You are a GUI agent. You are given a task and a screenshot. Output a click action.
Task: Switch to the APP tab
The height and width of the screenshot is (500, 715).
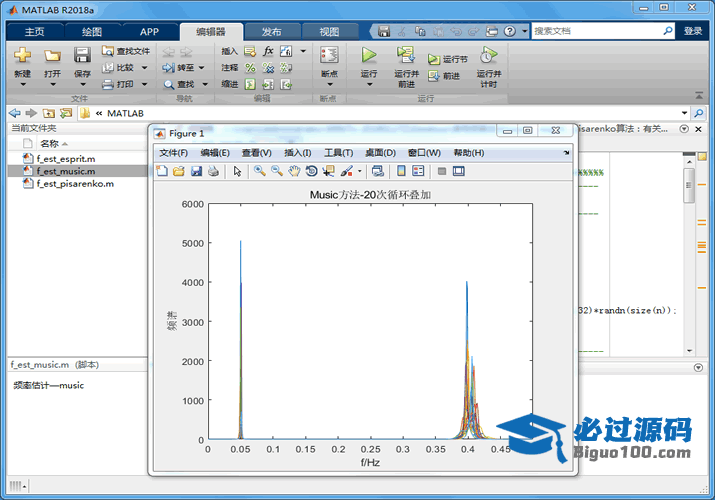149,31
